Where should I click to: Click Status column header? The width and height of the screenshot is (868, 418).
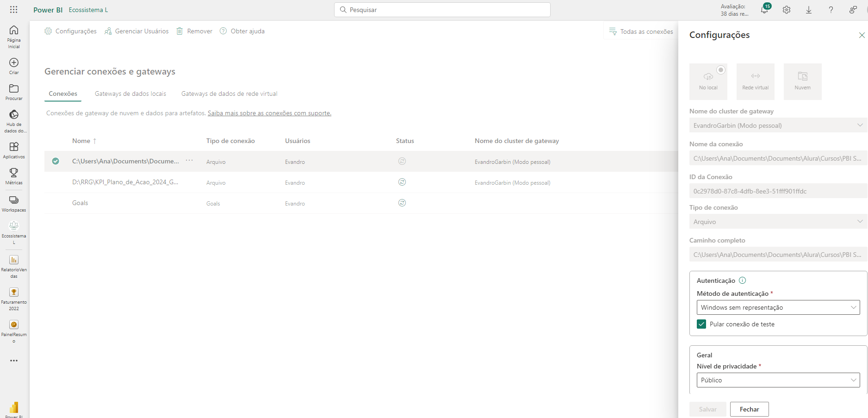tap(405, 141)
